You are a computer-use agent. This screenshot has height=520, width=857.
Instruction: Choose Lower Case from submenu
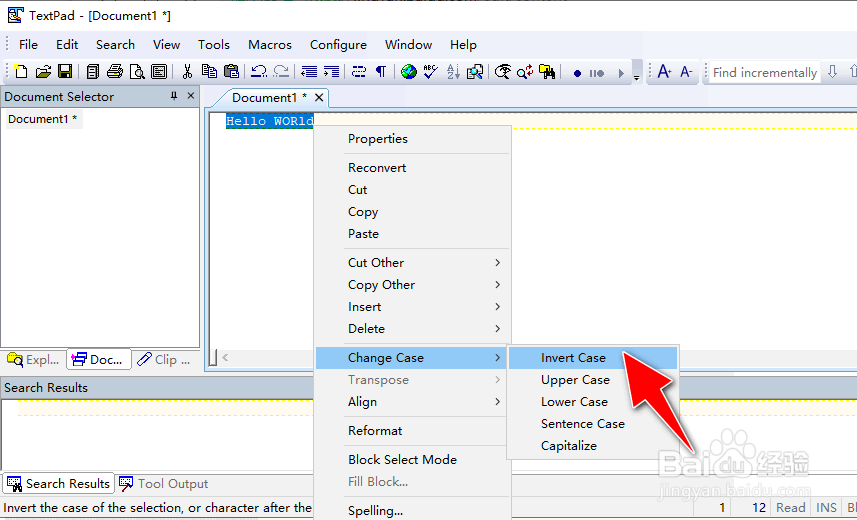point(593,401)
